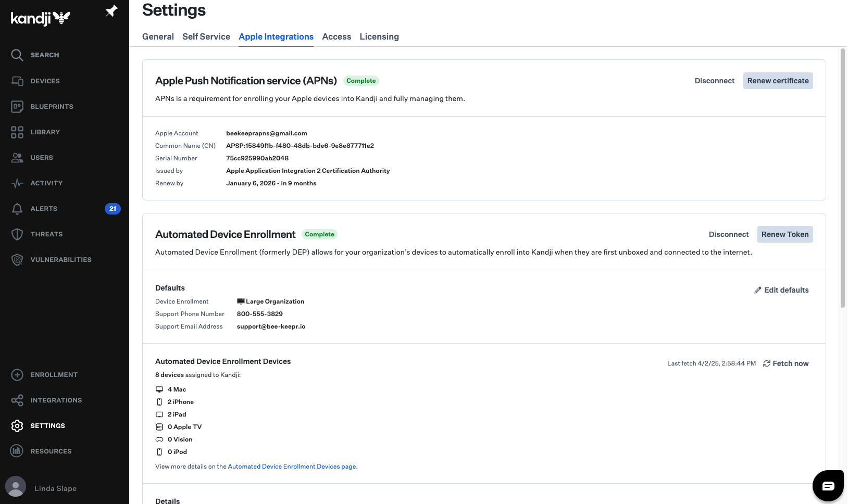Click the Threats shield icon
The height and width of the screenshot is (504, 848).
point(17,234)
